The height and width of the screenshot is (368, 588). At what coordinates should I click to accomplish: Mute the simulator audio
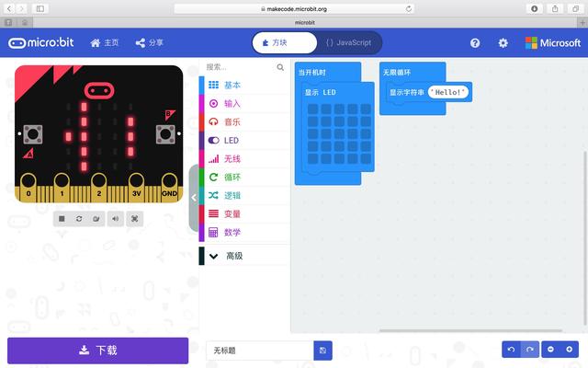(x=116, y=219)
